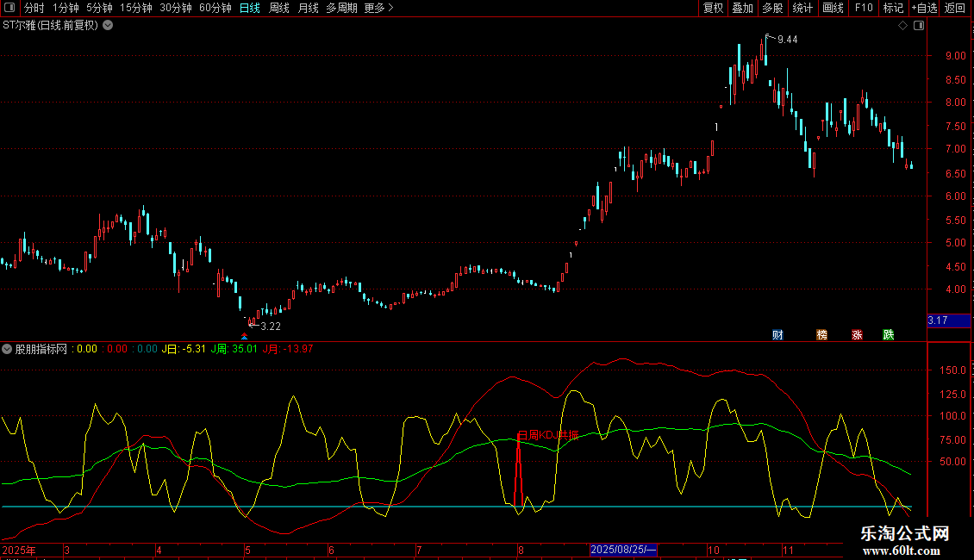Click the J月: -13.97 value
Image resolution: width=974 pixels, height=560 pixels.
coord(288,349)
